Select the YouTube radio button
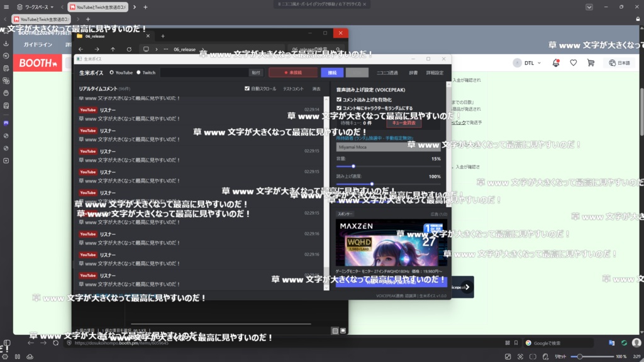644x362 pixels. (x=111, y=72)
